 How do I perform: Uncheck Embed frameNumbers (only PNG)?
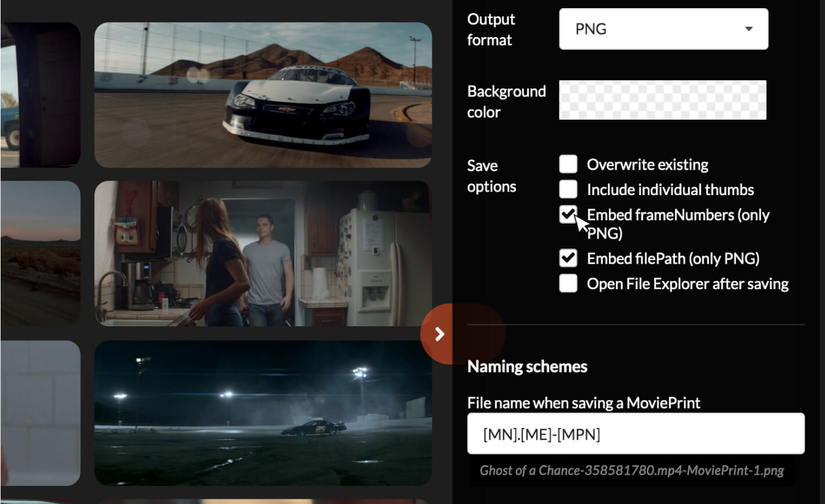tap(568, 214)
